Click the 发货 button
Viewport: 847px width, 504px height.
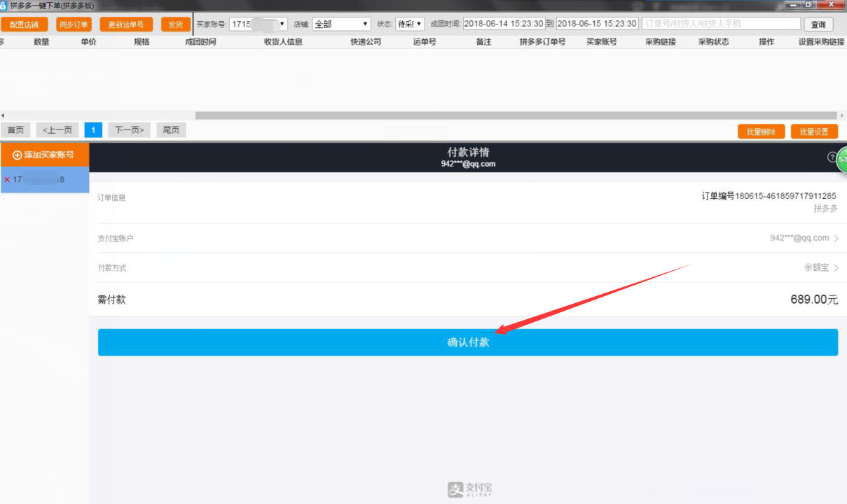click(176, 24)
